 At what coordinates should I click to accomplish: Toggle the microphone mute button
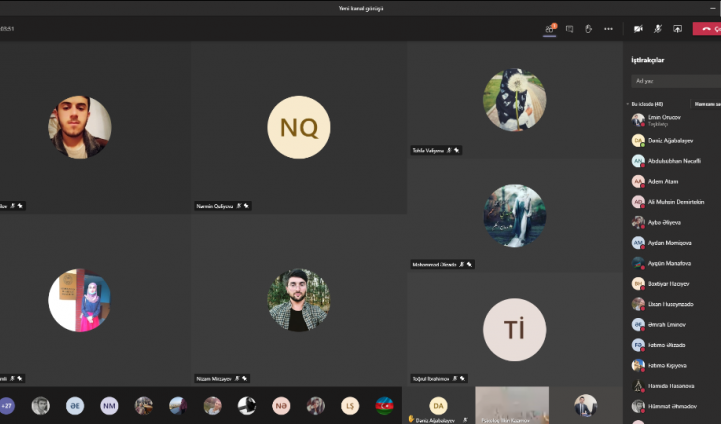(658, 29)
